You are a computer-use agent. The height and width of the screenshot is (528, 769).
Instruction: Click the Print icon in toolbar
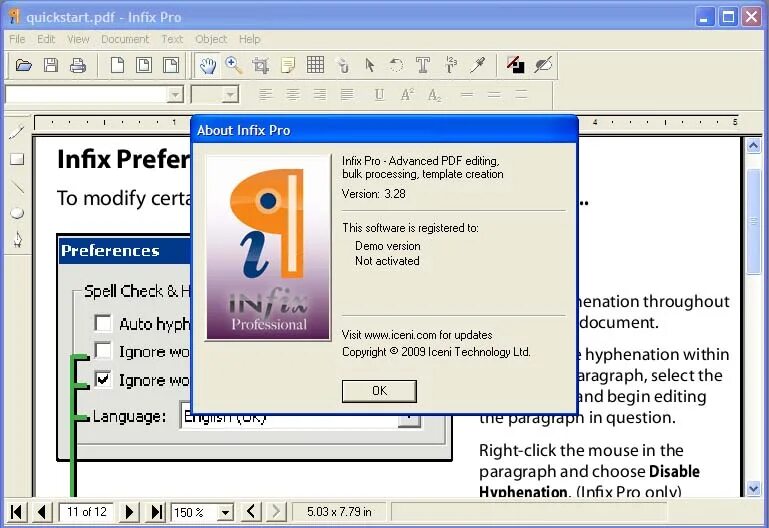coord(78,65)
